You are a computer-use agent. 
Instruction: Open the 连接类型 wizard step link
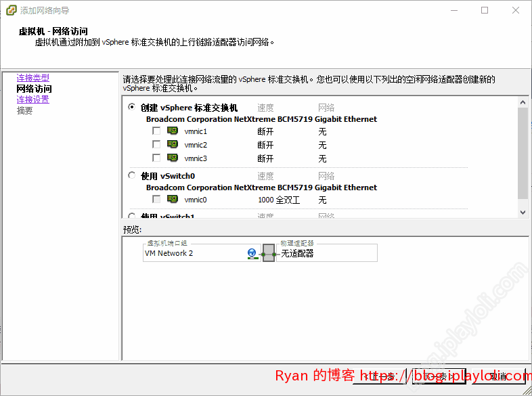tap(33, 78)
